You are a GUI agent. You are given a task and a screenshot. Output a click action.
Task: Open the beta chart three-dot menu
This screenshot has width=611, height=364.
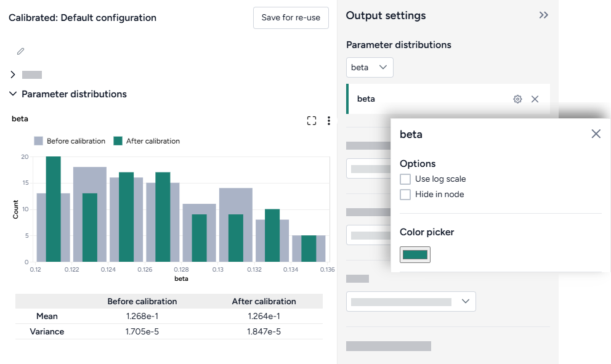[x=329, y=121]
